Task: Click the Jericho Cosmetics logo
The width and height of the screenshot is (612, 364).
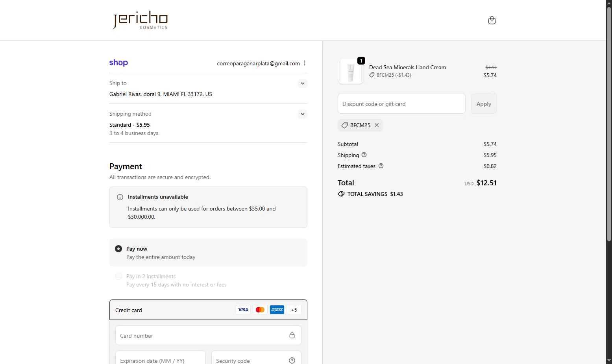Action: point(141,20)
